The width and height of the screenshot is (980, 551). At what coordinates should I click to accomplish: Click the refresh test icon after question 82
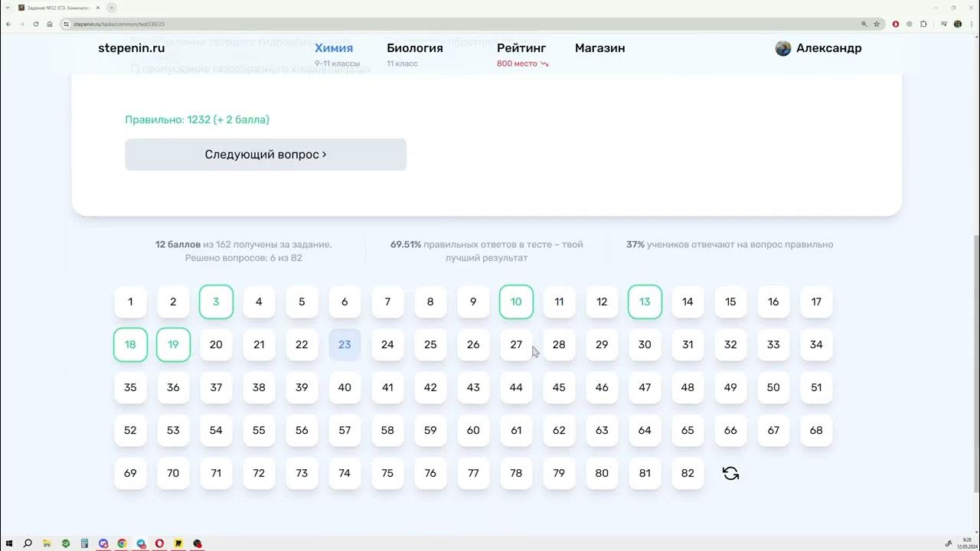click(730, 474)
